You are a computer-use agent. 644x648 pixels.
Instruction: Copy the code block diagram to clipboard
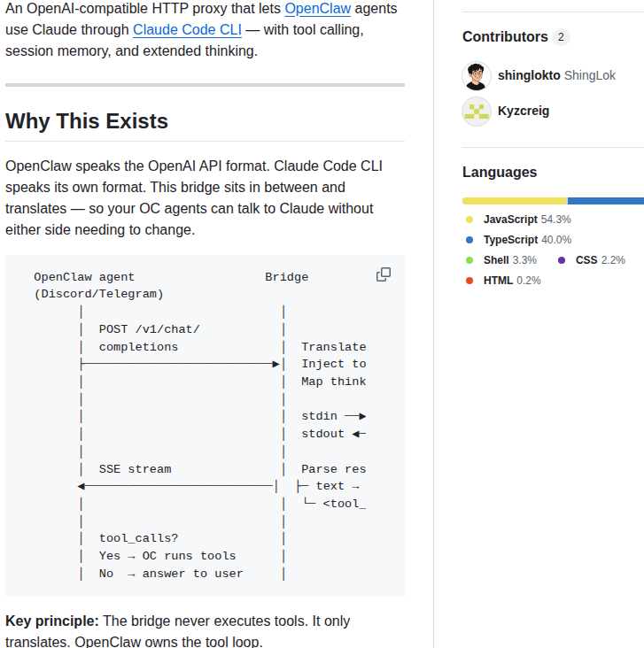384,274
